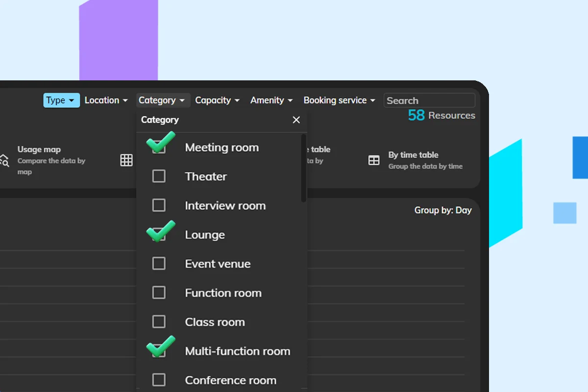This screenshot has height=392, width=588.
Task: Click the Group by: Day setting
Action: click(x=442, y=210)
